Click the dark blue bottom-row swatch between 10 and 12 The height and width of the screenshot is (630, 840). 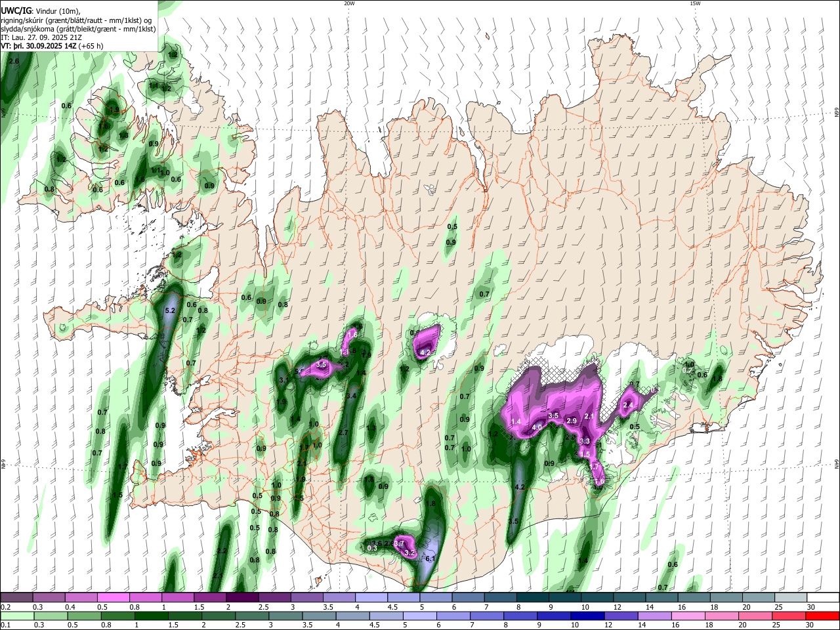pyautogui.click(x=589, y=616)
